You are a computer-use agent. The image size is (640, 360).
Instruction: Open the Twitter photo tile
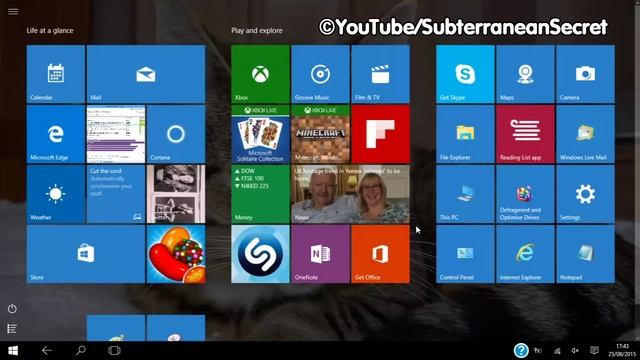tap(176, 194)
